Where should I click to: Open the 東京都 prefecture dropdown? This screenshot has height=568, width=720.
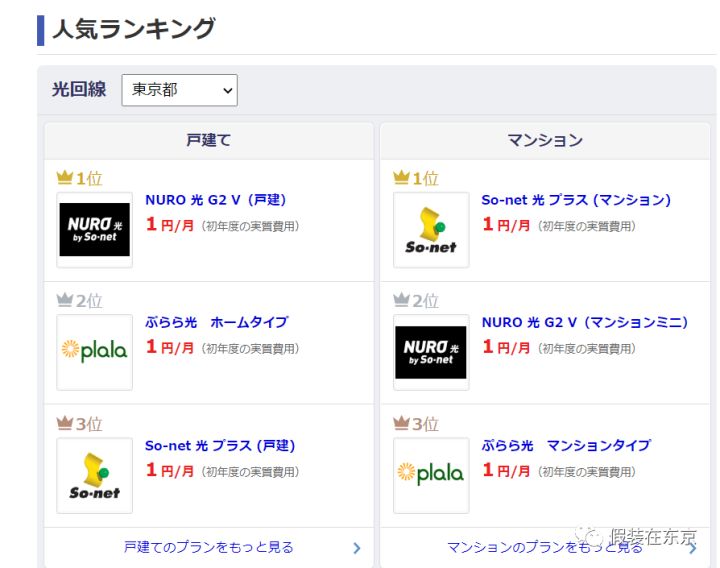point(180,90)
